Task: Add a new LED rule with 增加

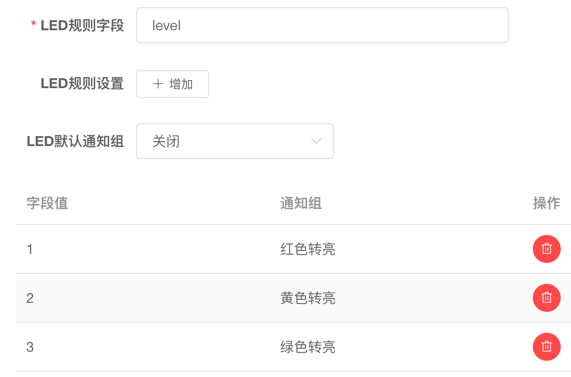Action: tap(172, 84)
